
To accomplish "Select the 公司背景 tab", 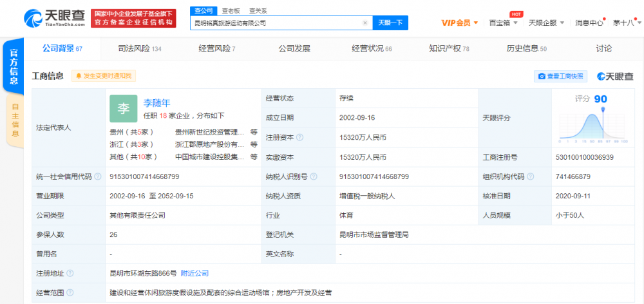I will coord(62,48).
